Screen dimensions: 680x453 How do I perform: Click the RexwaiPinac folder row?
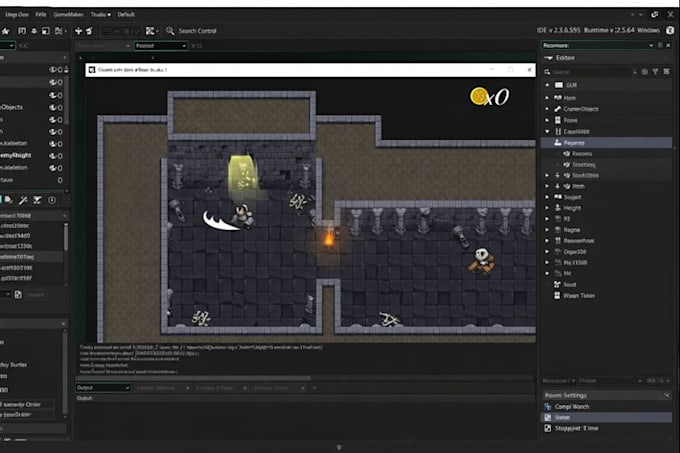pos(606,241)
